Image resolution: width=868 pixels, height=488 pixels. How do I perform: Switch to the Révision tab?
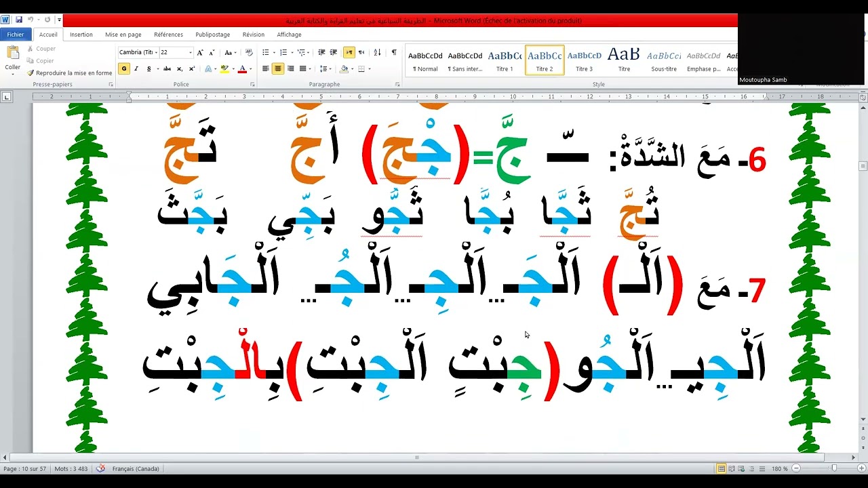point(254,35)
